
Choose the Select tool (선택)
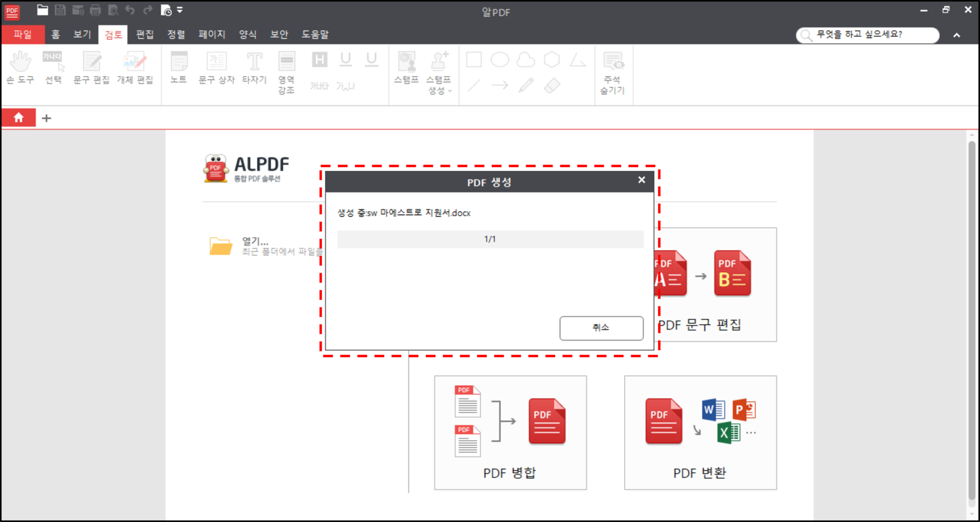(53, 68)
